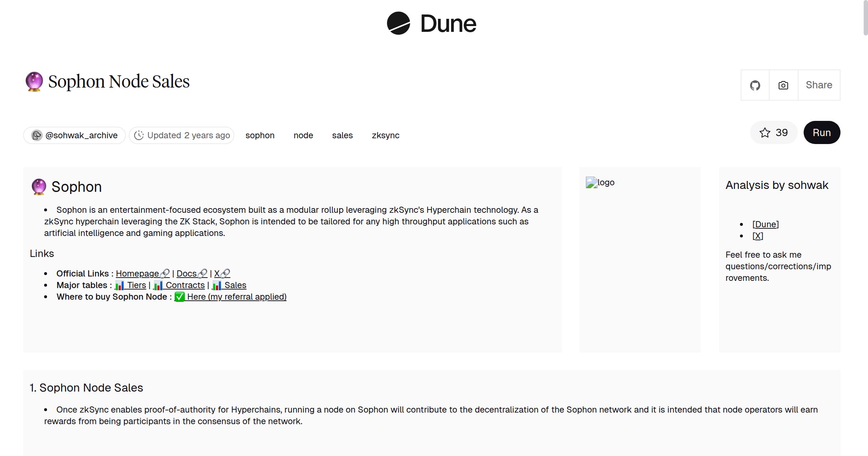Click the Dune logo icon
Screen dimensions: 868x456
pyautogui.click(x=398, y=24)
